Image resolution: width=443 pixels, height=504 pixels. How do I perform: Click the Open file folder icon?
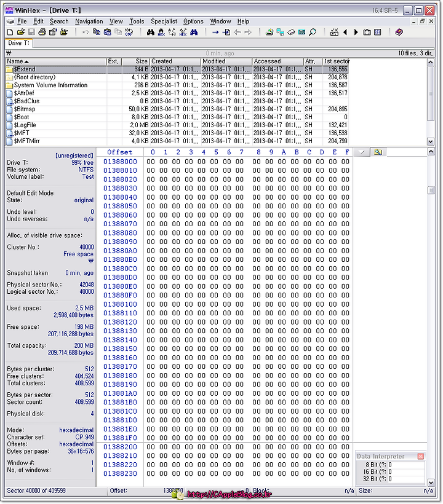[20, 32]
